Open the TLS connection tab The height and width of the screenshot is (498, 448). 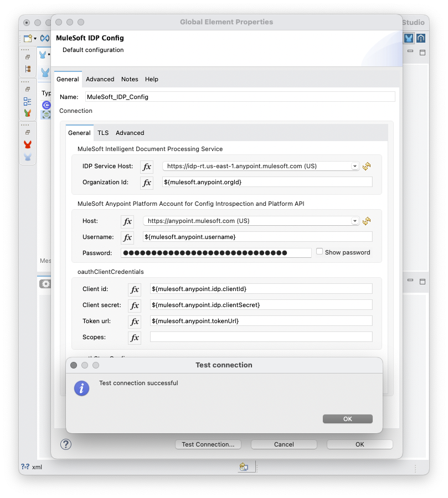[103, 133]
